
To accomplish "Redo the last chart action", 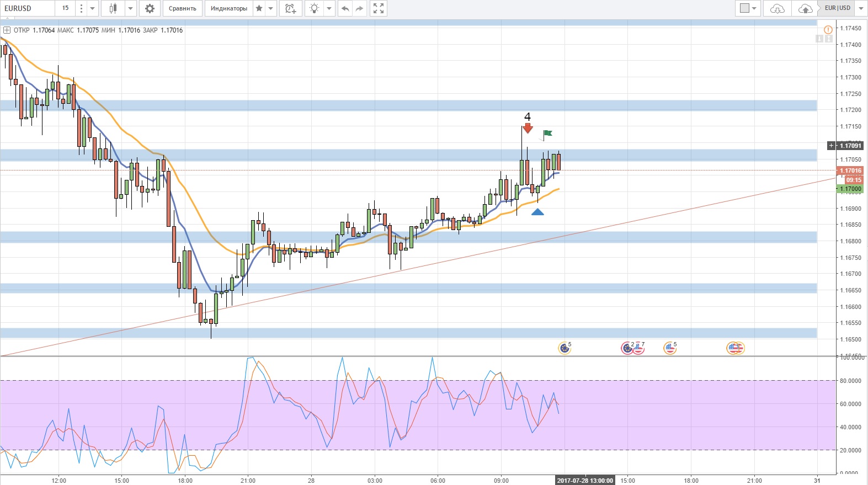I will [360, 8].
